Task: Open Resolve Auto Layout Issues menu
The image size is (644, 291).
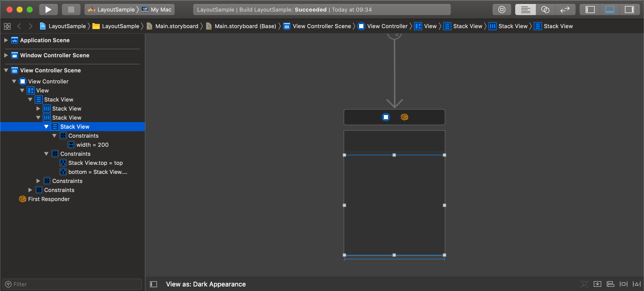Action: pos(637,284)
